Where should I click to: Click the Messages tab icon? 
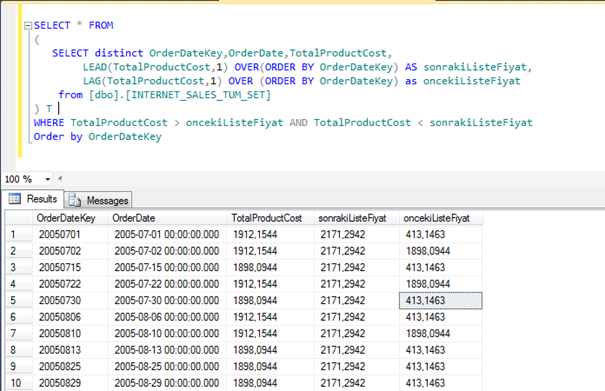coord(74,200)
